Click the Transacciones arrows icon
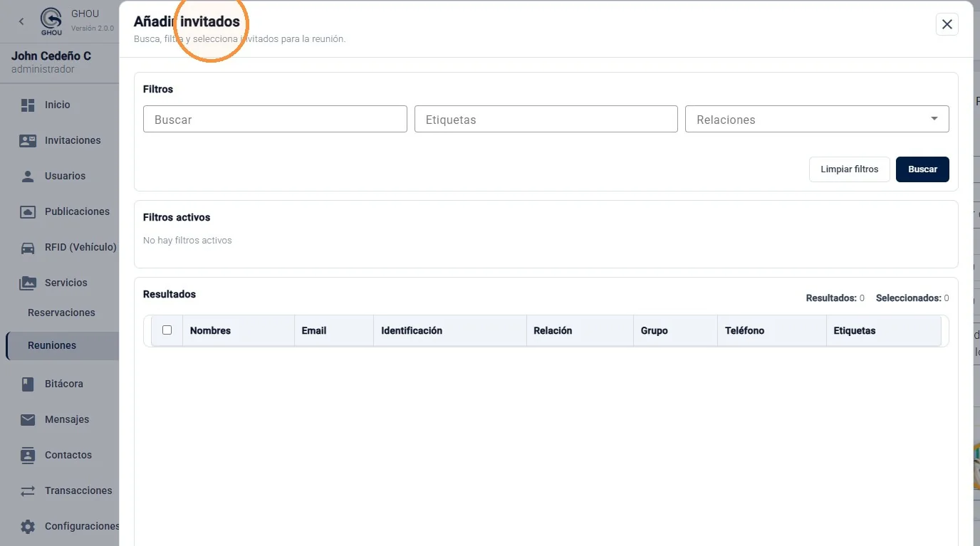 click(x=28, y=490)
